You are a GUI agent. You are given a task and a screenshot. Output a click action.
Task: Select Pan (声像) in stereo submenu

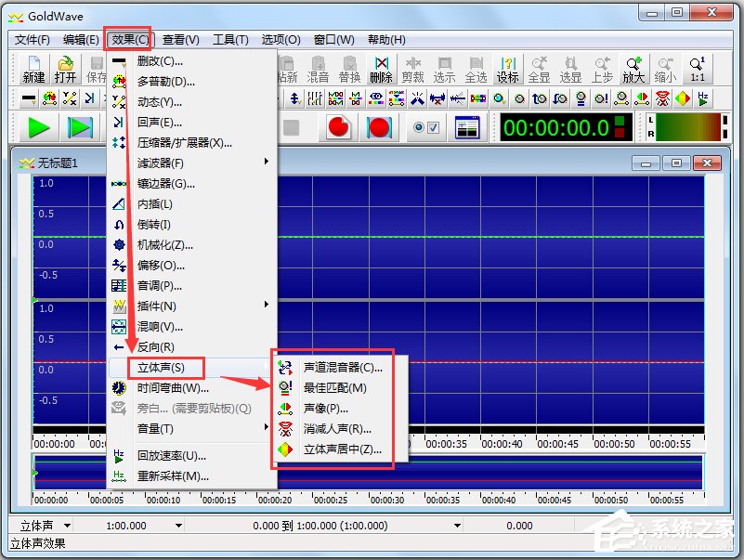(340, 408)
